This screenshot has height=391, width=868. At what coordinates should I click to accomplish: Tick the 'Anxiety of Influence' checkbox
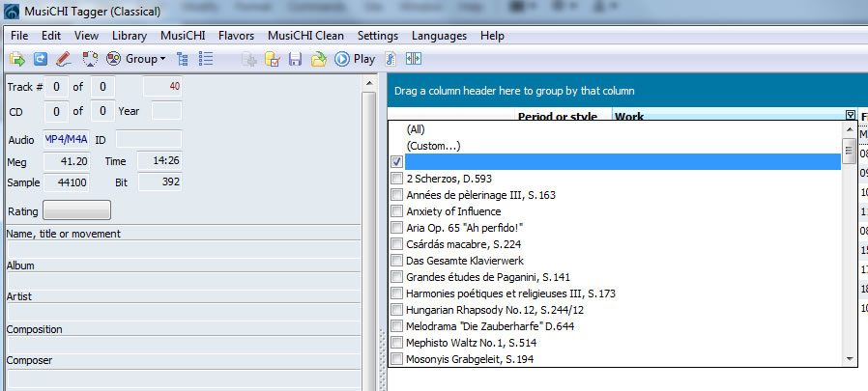coord(396,211)
